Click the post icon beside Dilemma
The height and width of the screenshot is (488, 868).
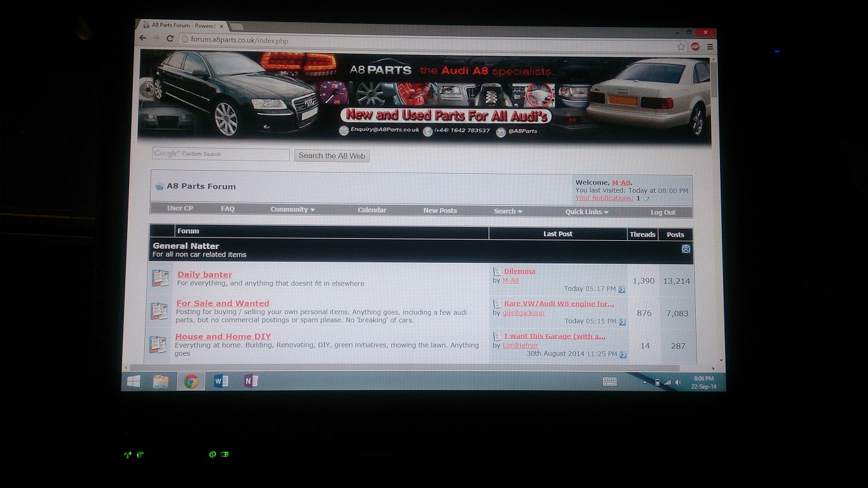tap(497, 271)
